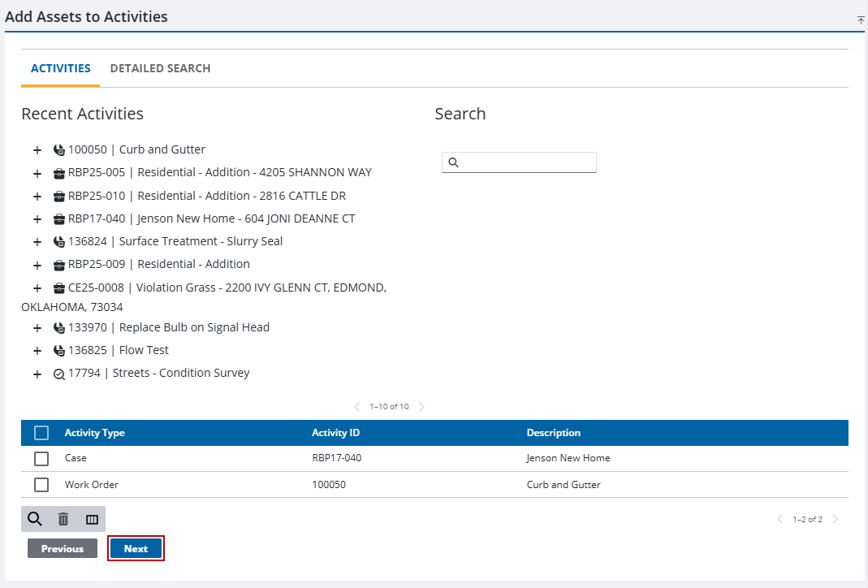Viewport: 868px width, 588px height.
Task: Go to next page of Recent Activities
Action: (x=422, y=407)
